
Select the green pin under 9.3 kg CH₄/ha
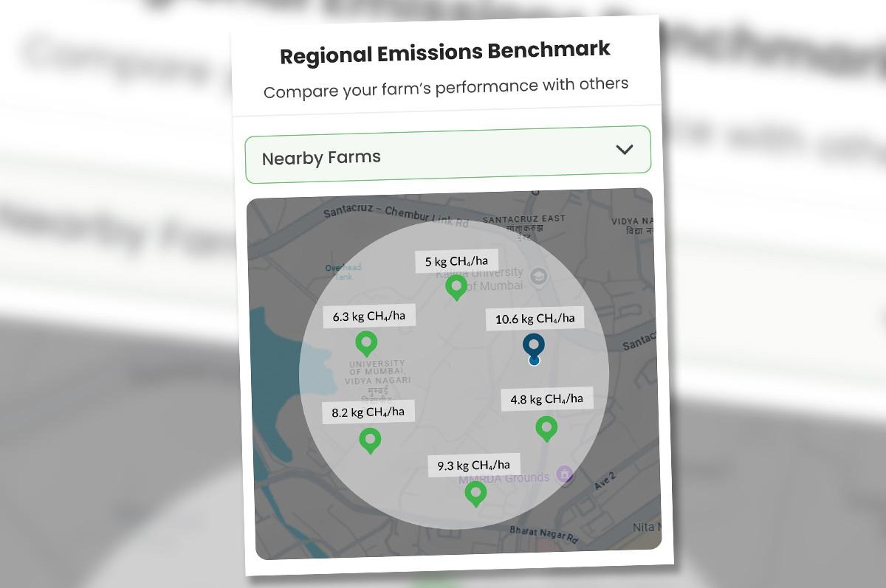pos(476,494)
